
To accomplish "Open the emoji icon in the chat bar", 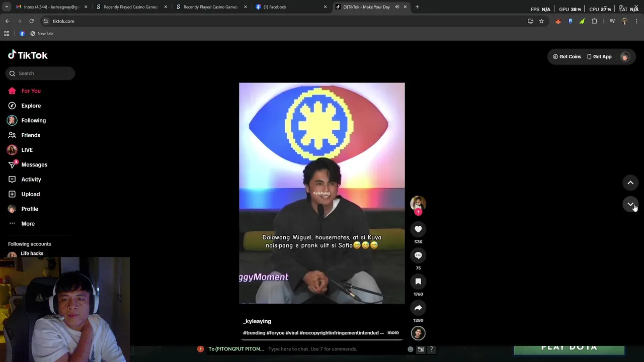I will 411,349.
